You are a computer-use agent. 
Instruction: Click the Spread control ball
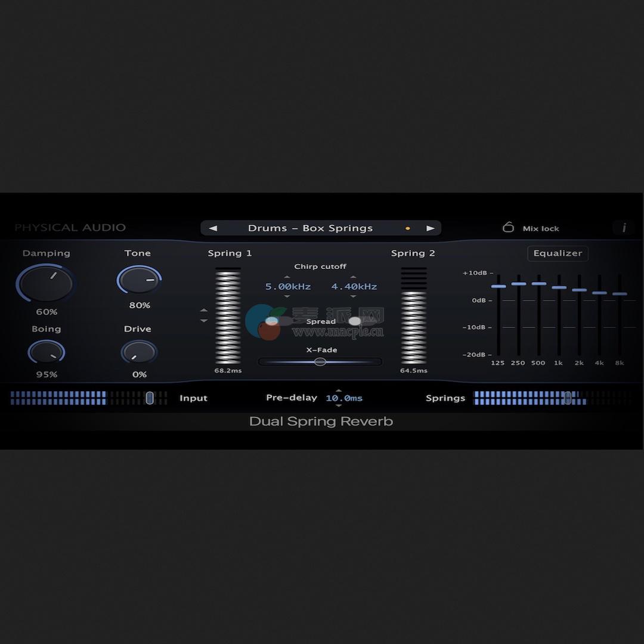point(355,321)
